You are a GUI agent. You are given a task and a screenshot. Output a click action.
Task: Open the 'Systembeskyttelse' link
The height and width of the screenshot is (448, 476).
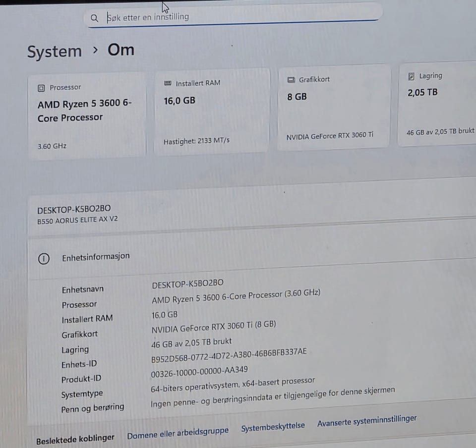(x=273, y=427)
